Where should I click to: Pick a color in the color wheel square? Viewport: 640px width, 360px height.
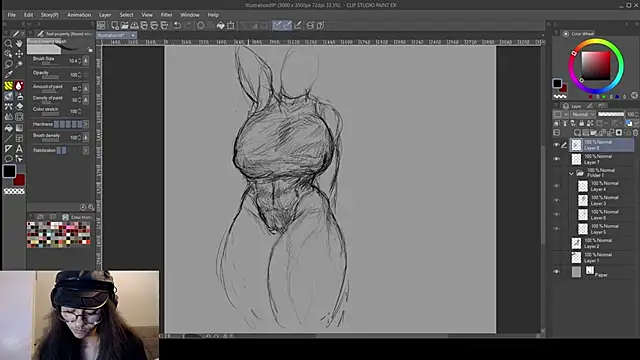[x=596, y=66]
